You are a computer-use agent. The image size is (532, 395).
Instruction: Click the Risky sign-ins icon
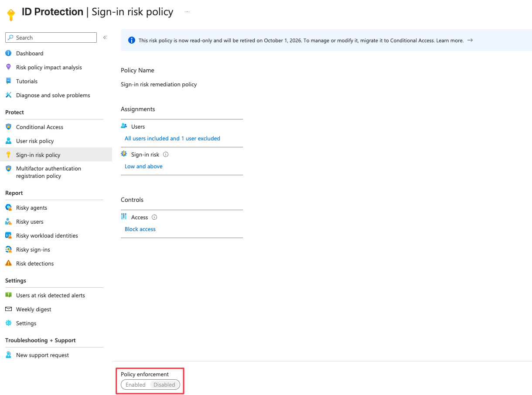click(x=8, y=249)
